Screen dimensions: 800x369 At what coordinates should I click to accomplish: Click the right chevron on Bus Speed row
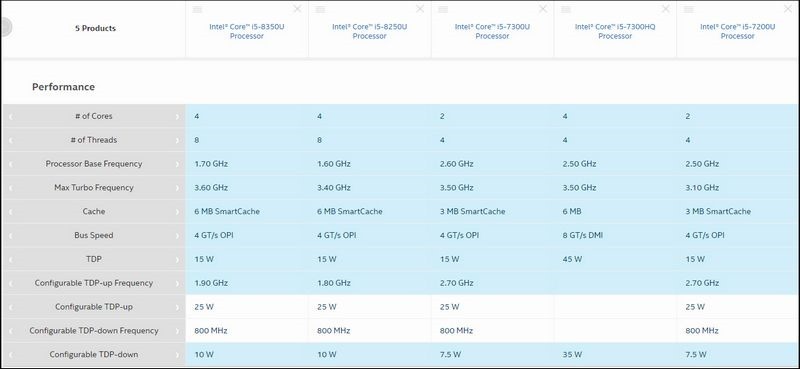pyautogui.click(x=177, y=235)
